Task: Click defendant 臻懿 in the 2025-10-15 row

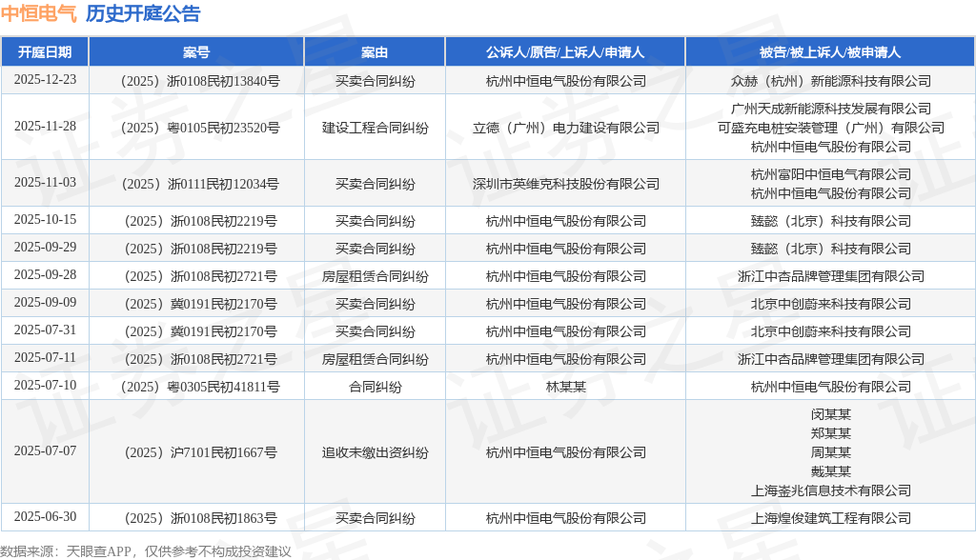Action: (x=830, y=221)
